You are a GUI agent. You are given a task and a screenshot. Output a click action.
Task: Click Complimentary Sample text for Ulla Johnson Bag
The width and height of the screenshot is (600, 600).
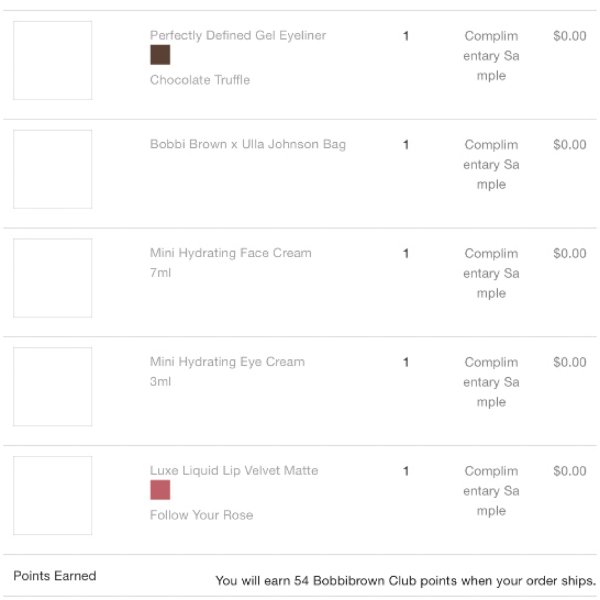click(x=491, y=165)
